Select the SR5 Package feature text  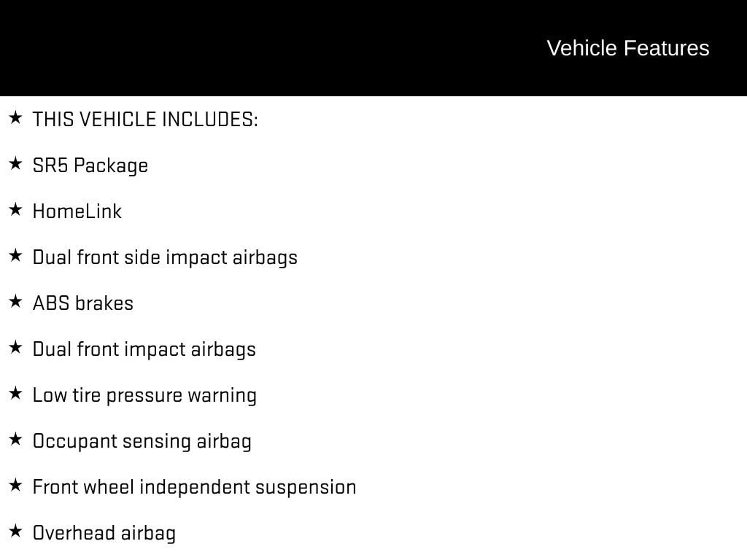pos(90,166)
